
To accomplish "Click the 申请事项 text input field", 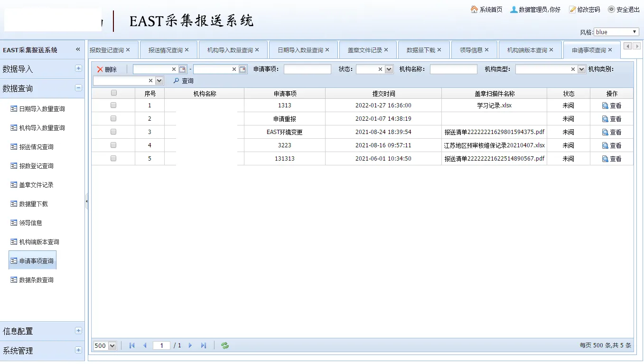I will tap(307, 69).
